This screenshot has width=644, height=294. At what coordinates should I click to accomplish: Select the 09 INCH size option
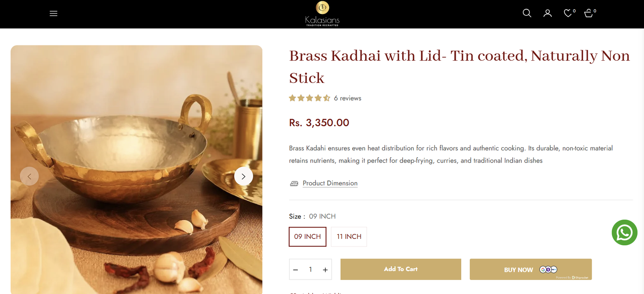[x=308, y=236]
